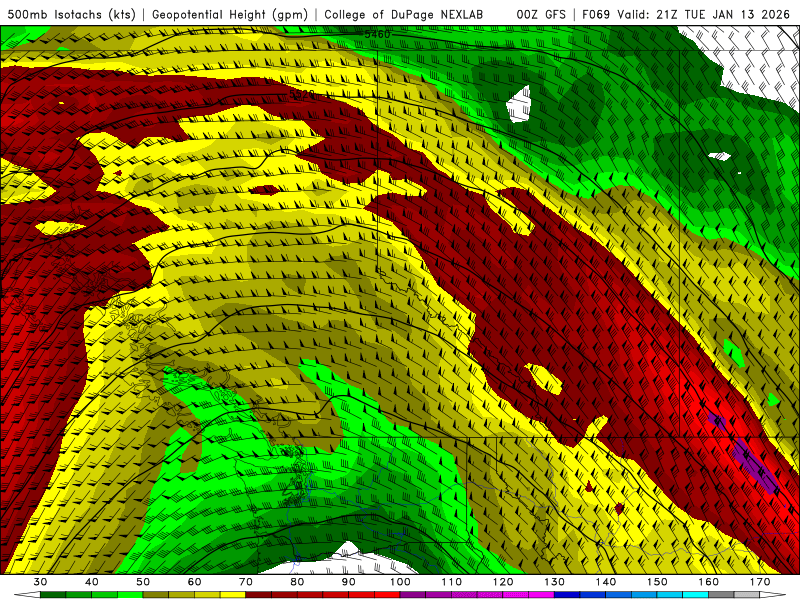
Task: Click the 160 knot legend value
Action: [x=709, y=582]
